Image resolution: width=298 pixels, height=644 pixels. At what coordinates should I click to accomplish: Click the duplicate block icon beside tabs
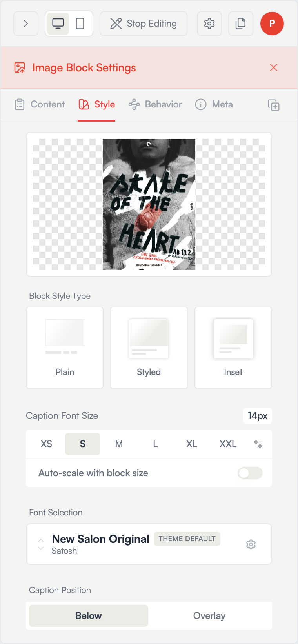point(274,105)
